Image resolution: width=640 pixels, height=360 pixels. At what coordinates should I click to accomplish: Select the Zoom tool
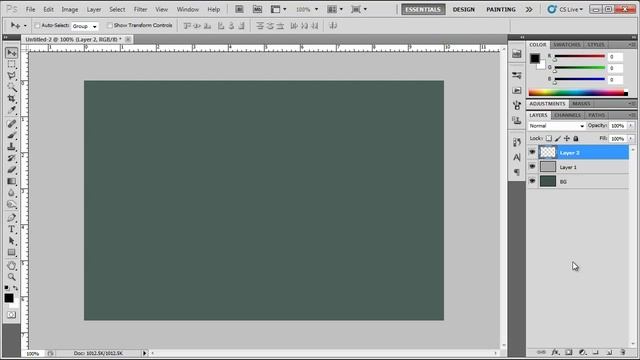click(11, 277)
